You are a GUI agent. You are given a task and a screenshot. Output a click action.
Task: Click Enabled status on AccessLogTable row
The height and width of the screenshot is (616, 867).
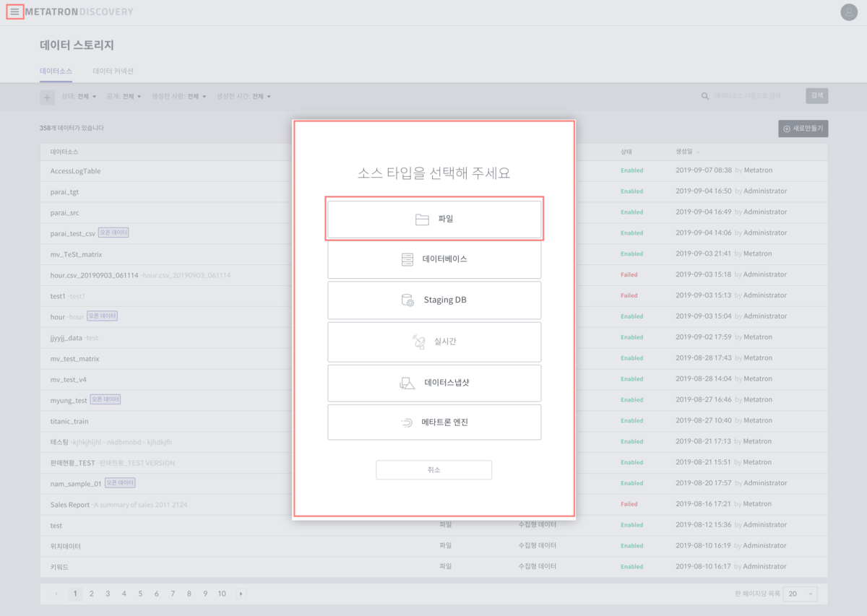click(632, 171)
